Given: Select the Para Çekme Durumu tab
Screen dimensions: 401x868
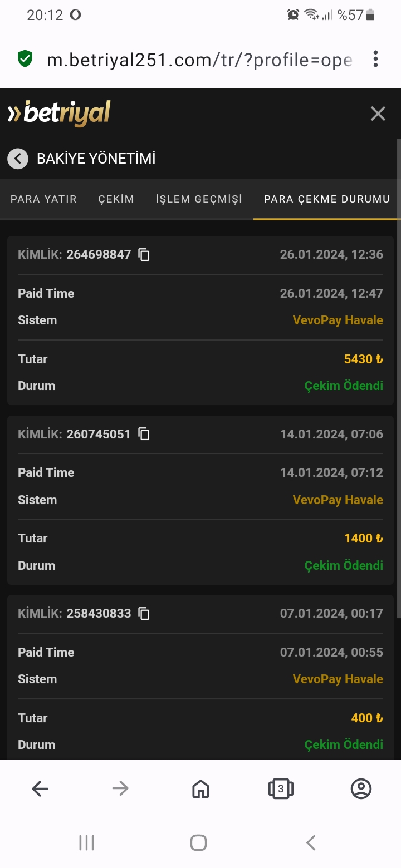Looking at the screenshot, I should [326, 199].
